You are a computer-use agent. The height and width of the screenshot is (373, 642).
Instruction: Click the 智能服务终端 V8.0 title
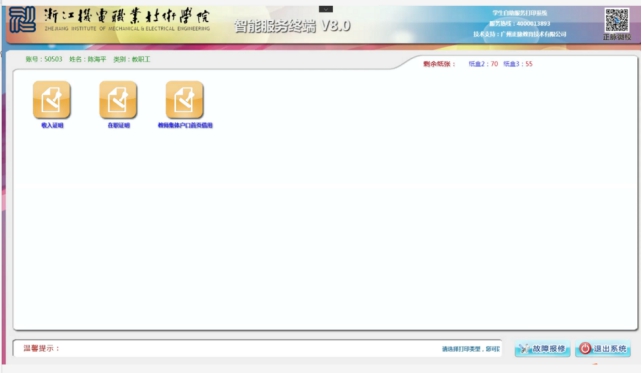tap(292, 26)
